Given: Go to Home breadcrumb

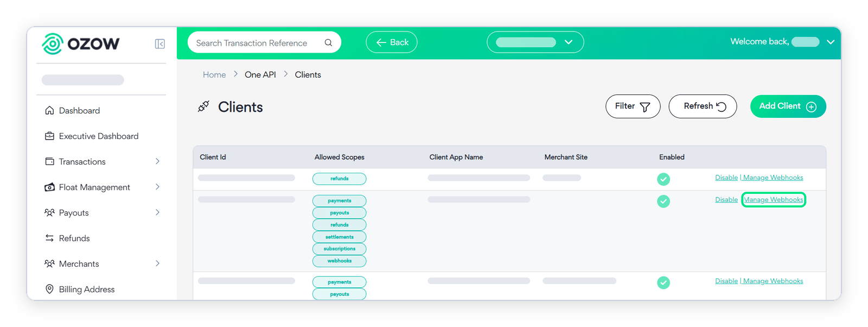Looking at the screenshot, I should (x=214, y=75).
